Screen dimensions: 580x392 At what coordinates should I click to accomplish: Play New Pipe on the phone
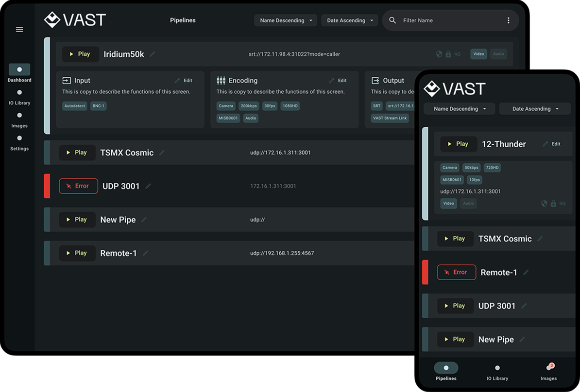click(455, 339)
